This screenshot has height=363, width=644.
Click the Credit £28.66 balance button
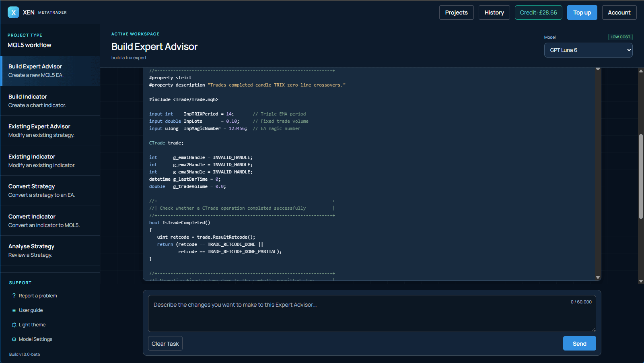[x=538, y=12]
